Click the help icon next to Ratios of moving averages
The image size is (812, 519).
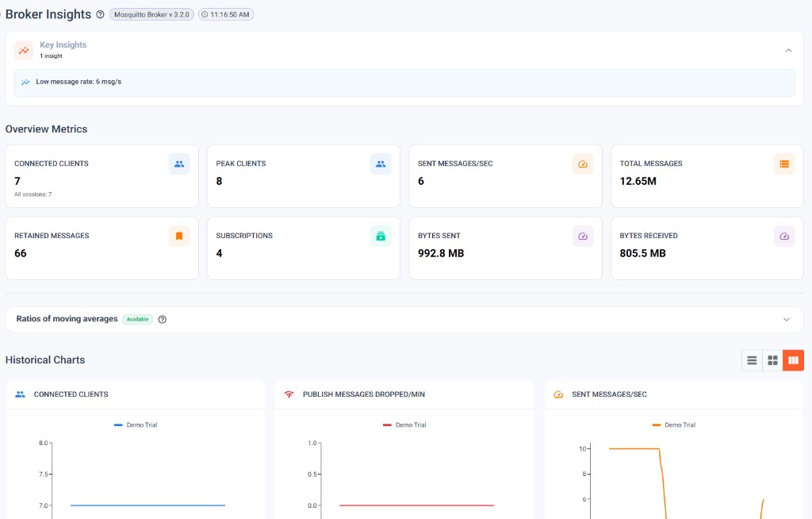(162, 319)
